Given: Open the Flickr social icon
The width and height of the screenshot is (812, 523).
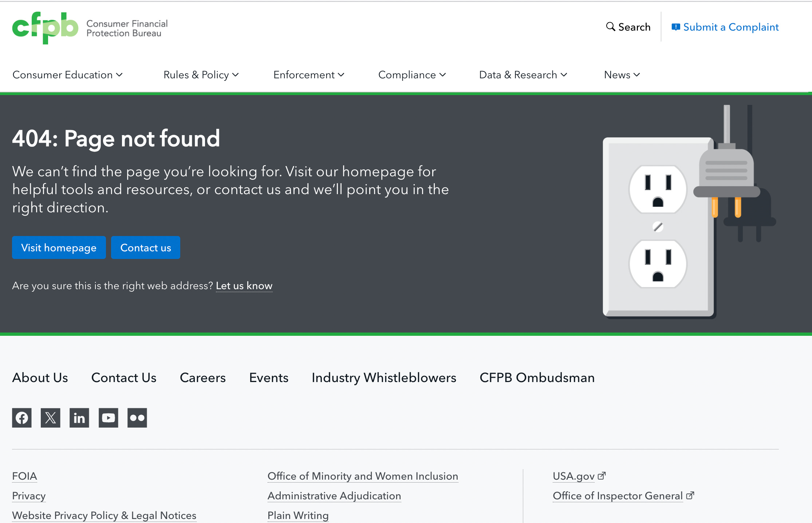Looking at the screenshot, I should coord(137,418).
